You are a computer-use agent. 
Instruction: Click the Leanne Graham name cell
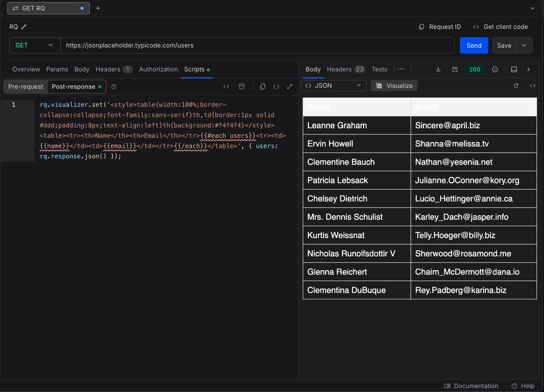click(357, 125)
